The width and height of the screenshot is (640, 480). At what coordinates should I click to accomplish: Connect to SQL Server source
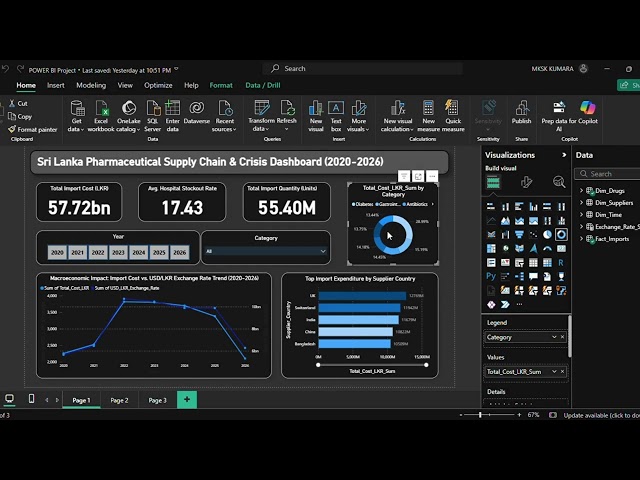coord(153,116)
